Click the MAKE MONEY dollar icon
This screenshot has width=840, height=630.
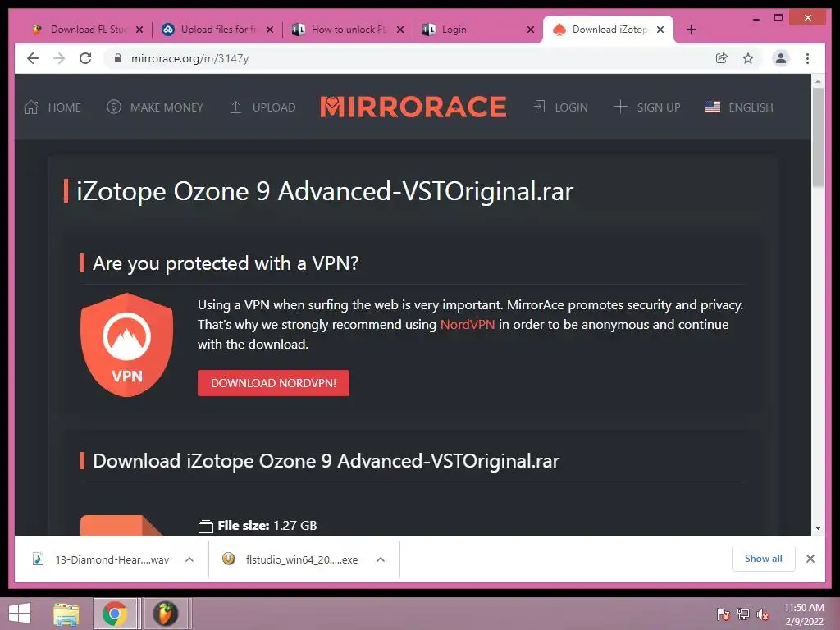pyautogui.click(x=113, y=107)
